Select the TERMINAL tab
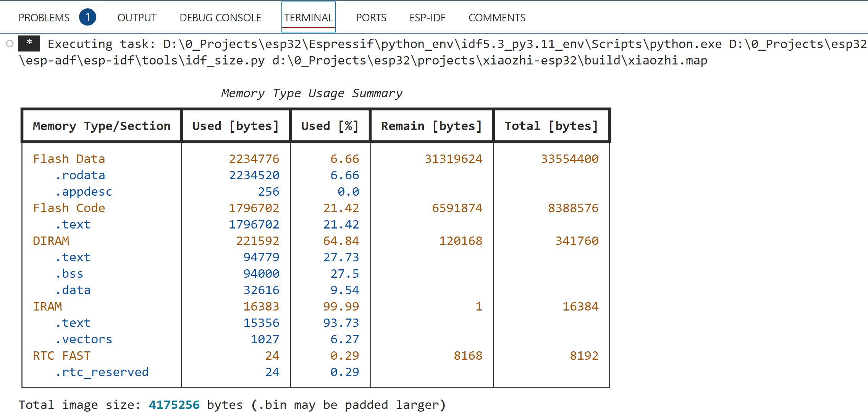Image resolution: width=868 pixels, height=420 pixels. pyautogui.click(x=308, y=18)
